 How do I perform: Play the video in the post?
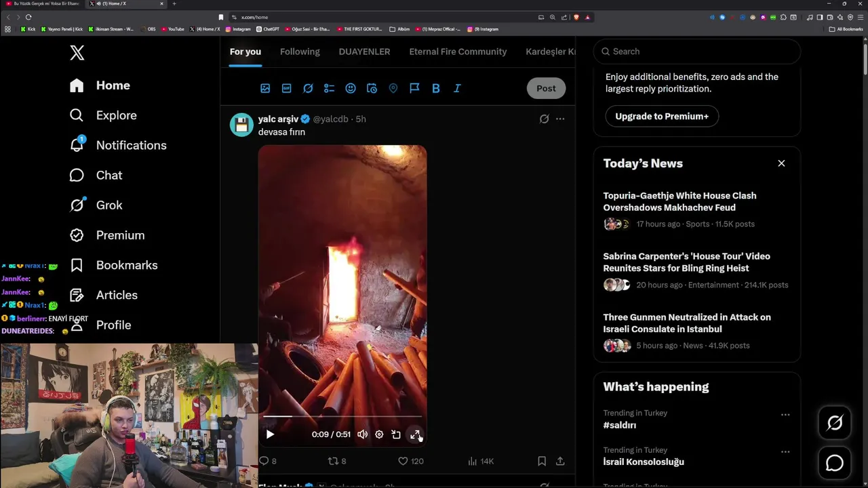270,434
